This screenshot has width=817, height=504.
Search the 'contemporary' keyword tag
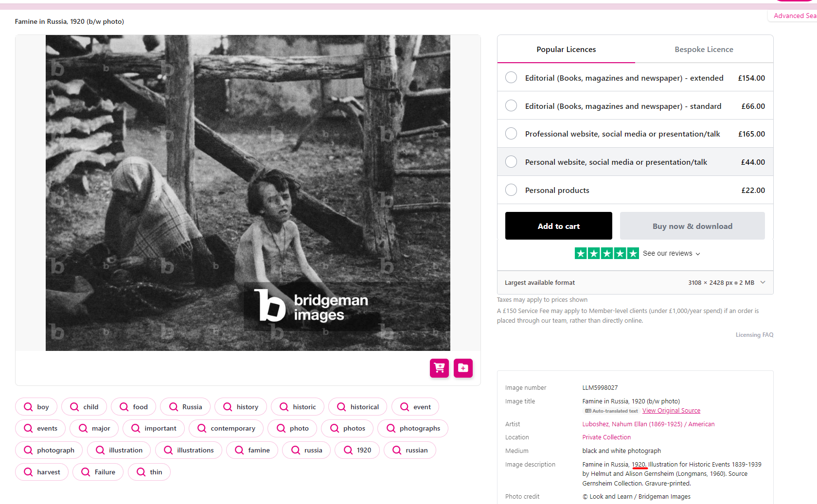pos(226,428)
